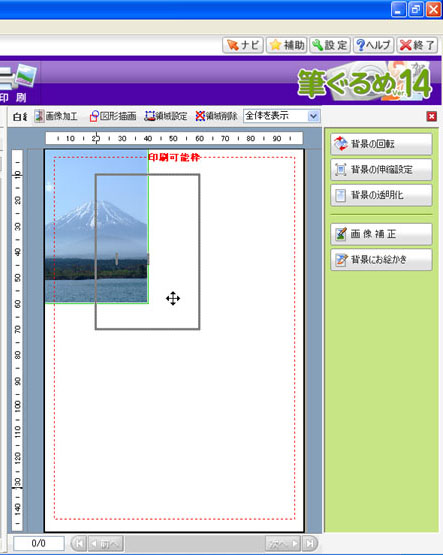Screen dimensions: 443x555
Task: Open 設定 wrench settings
Action: click(x=330, y=45)
